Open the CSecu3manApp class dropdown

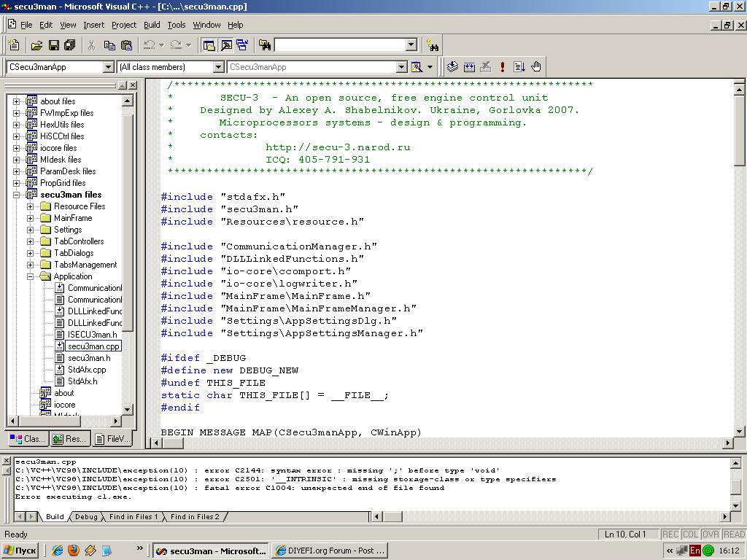(109, 67)
